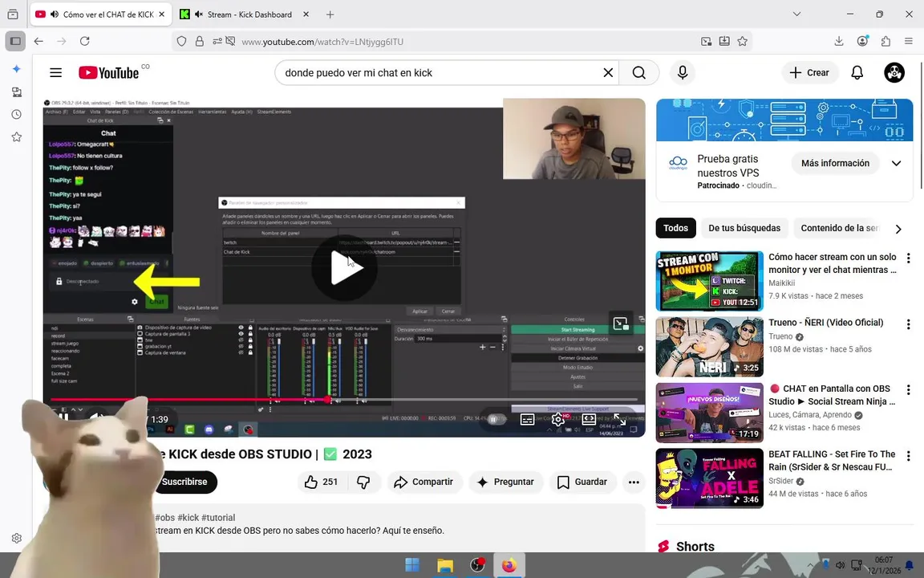The image size is (924, 578).
Task: Toggle the video autoplay switch
Action: [495, 419]
